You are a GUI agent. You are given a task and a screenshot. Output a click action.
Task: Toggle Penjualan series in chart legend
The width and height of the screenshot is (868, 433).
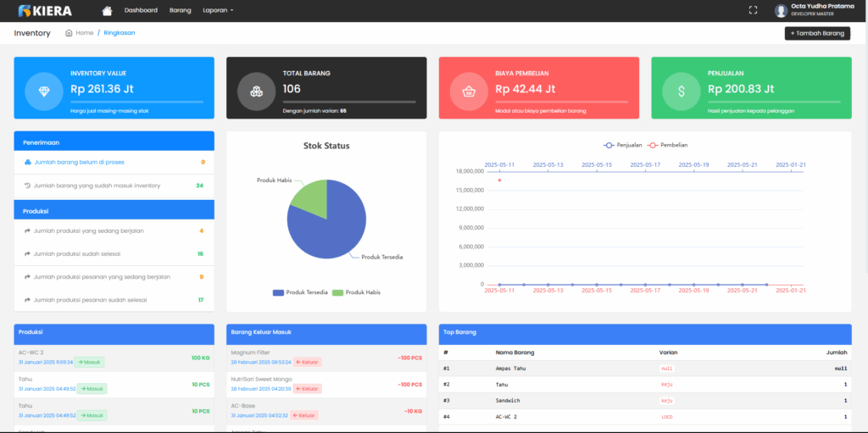point(623,145)
